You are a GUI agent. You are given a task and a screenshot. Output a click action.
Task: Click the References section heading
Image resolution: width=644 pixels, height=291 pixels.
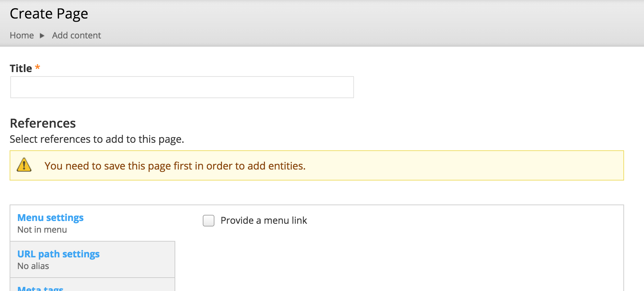pos(43,123)
